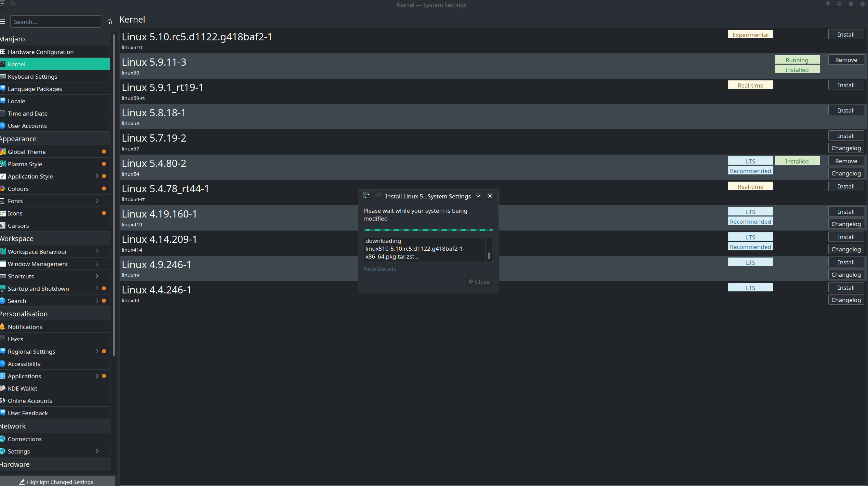Expand the Applications submenu arrow
868x486 pixels.
(x=97, y=376)
